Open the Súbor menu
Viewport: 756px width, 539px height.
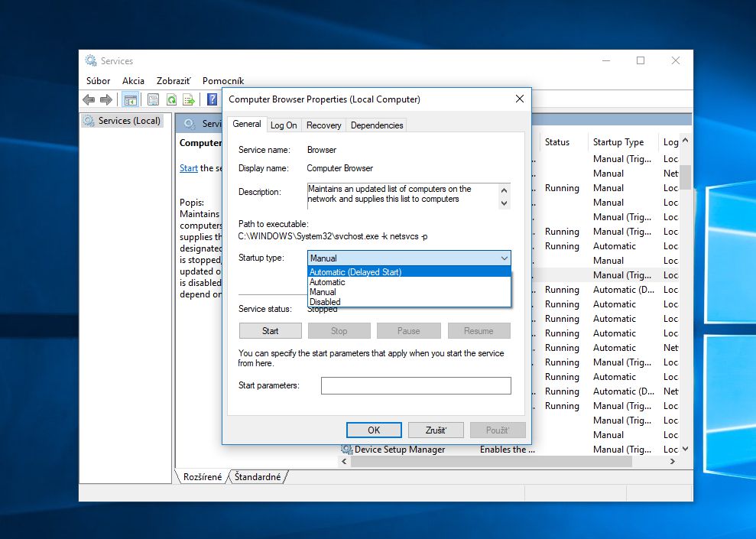98,81
